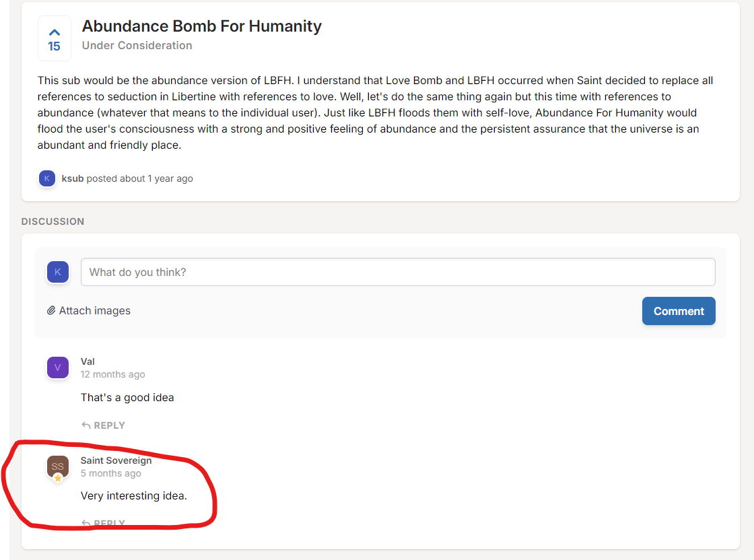
Task: Open ksub's avatar beside post author
Action: click(x=46, y=178)
